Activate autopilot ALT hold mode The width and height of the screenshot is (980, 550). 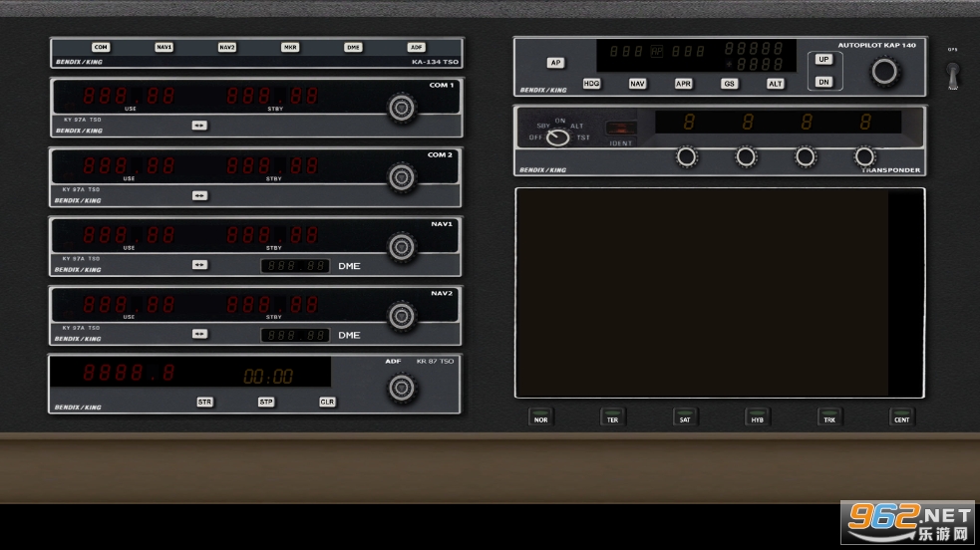click(x=775, y=84)
